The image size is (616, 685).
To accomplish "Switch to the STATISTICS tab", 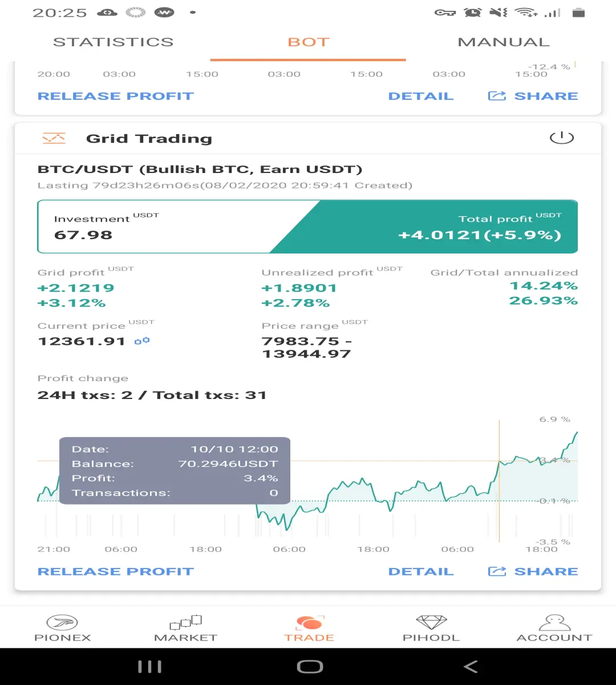I will point(113,42).
